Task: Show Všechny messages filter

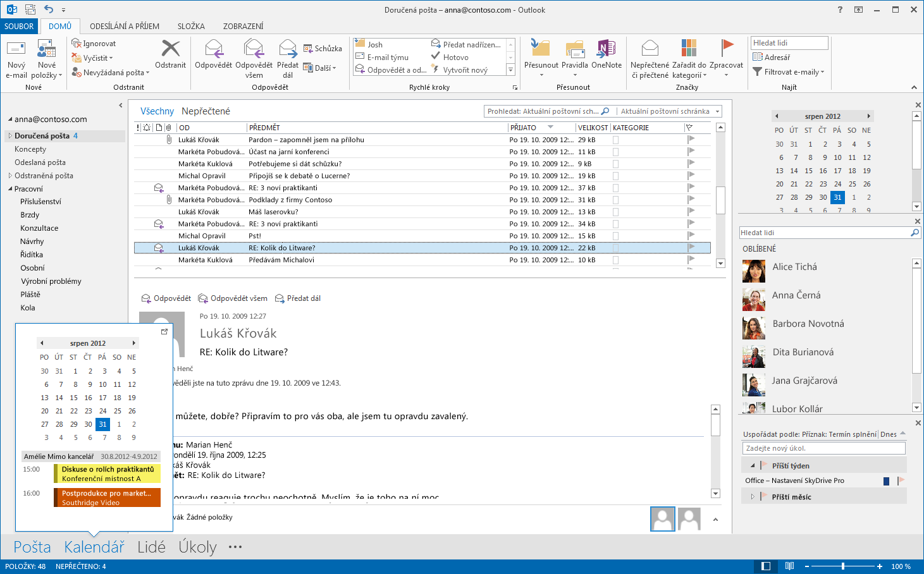Action: pos(157,111)
